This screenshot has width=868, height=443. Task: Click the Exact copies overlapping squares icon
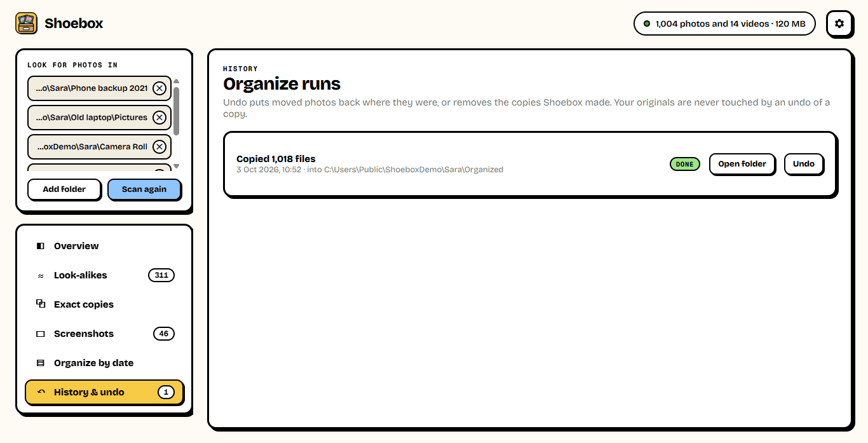click(41, 304)
